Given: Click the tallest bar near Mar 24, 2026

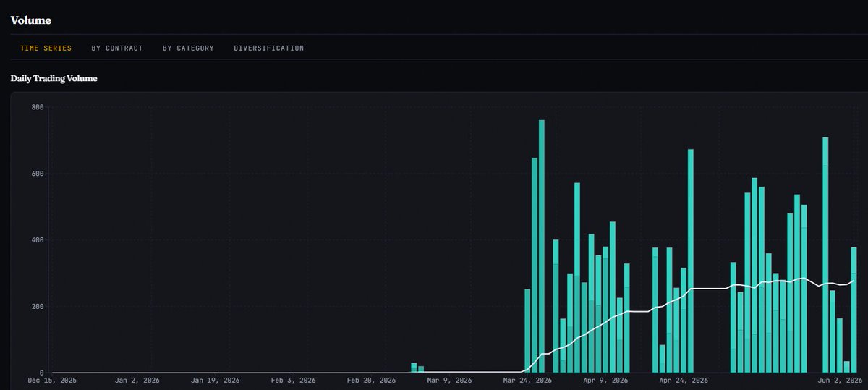Looking at the screenshot, I should click(542, 246).
